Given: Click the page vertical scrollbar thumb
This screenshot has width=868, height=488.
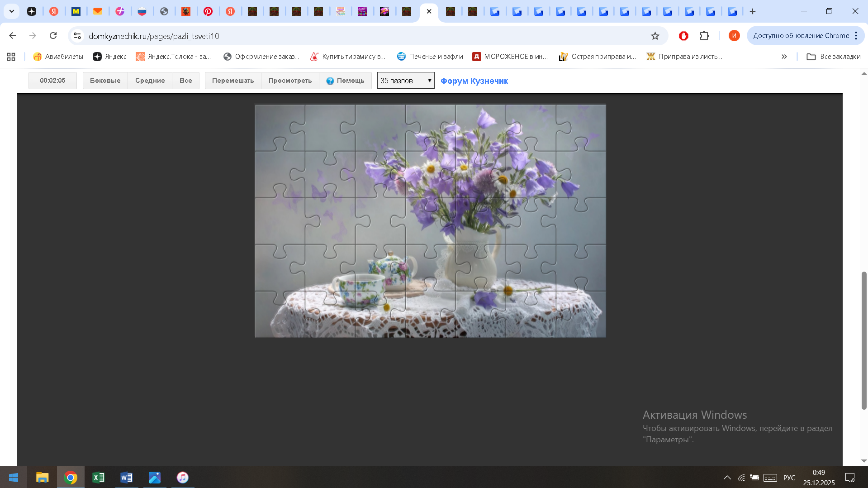Looking at the screenshot, I should pyautogui.click(x=864, y=340).
